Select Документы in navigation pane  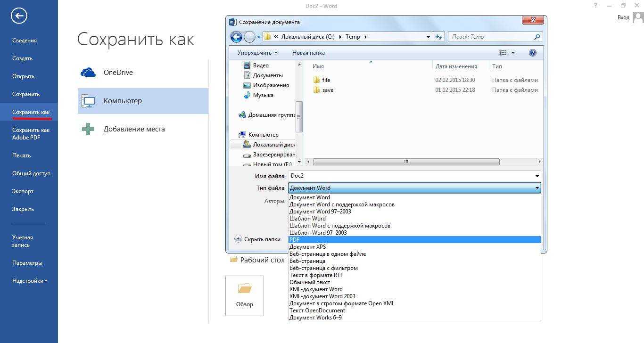click(x=263, y=75)
